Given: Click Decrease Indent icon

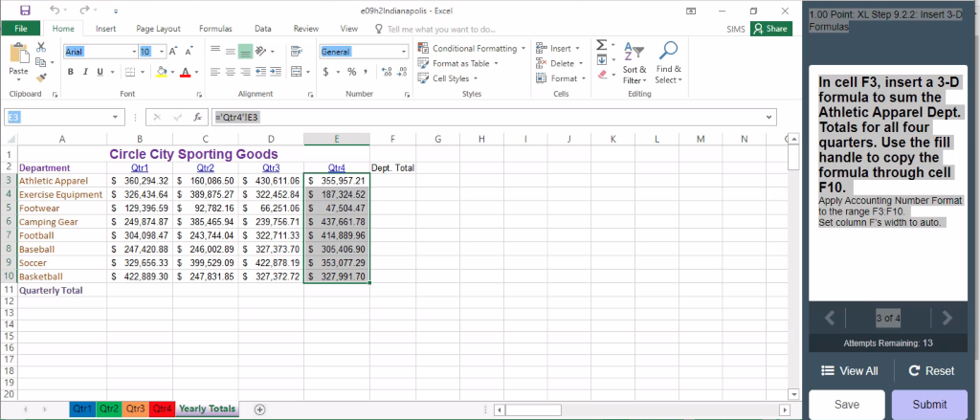Looking at the screenshot, I should [x=260, y=72].
